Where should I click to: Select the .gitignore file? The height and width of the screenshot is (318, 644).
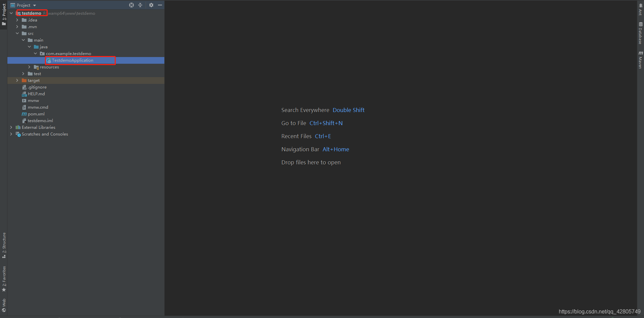[x=86, y=87]
